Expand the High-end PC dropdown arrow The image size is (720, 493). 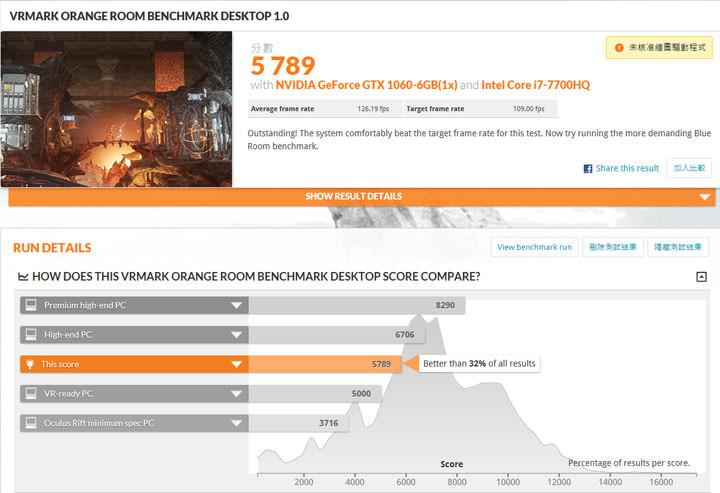pos(237,335)
